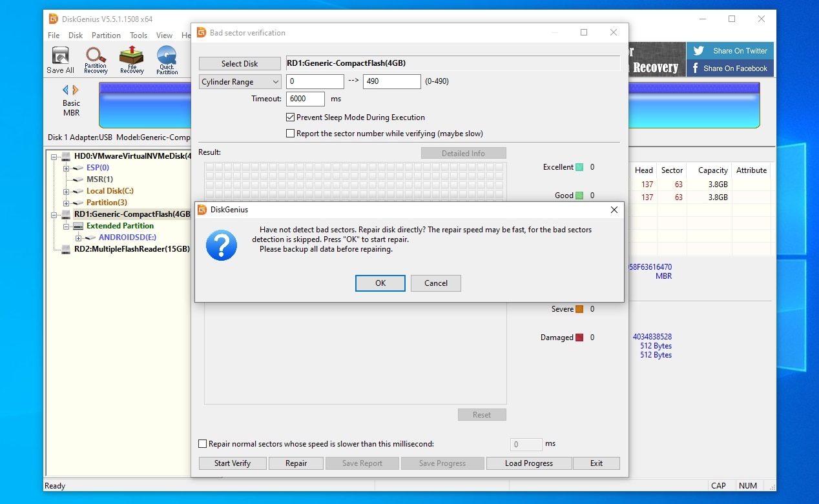Click the Attribute column header
819x504 pixels.
[x=751, y=170]
